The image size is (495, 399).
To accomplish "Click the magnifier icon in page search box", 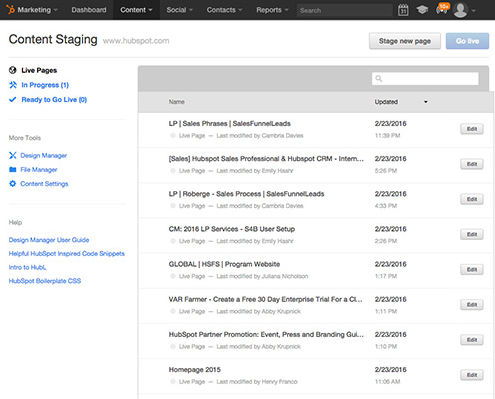I will click(379, 78).
